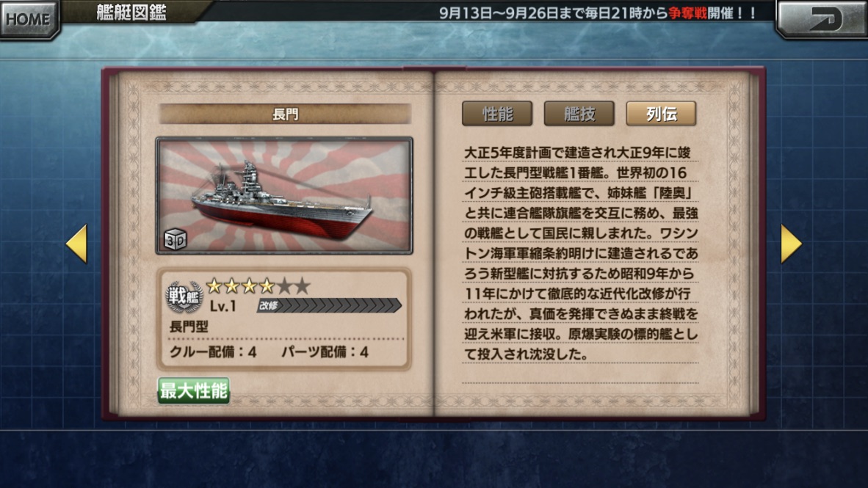Viewport: 868px width, 488px height.
Task: Click the star rarity rating
Action: 258,286
